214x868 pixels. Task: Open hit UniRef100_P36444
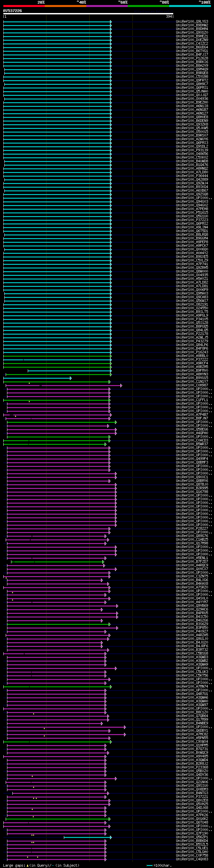pyautogui.click(x=192, y=176)
